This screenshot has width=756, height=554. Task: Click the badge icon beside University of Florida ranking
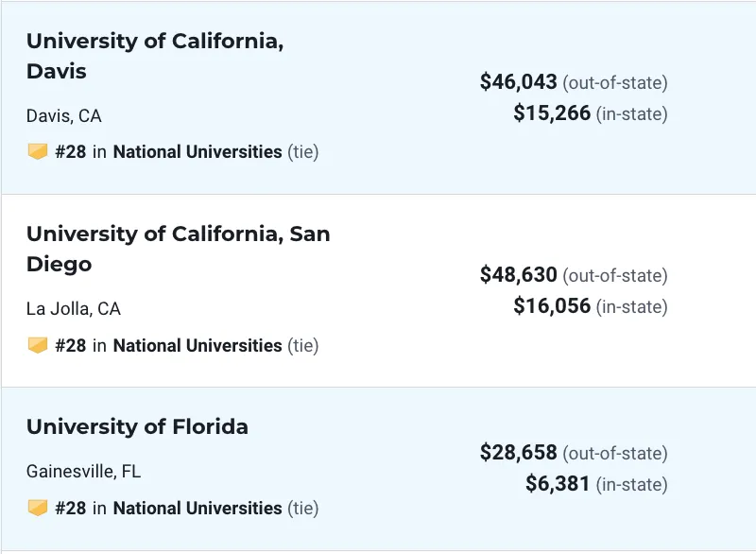pos(37,508)
